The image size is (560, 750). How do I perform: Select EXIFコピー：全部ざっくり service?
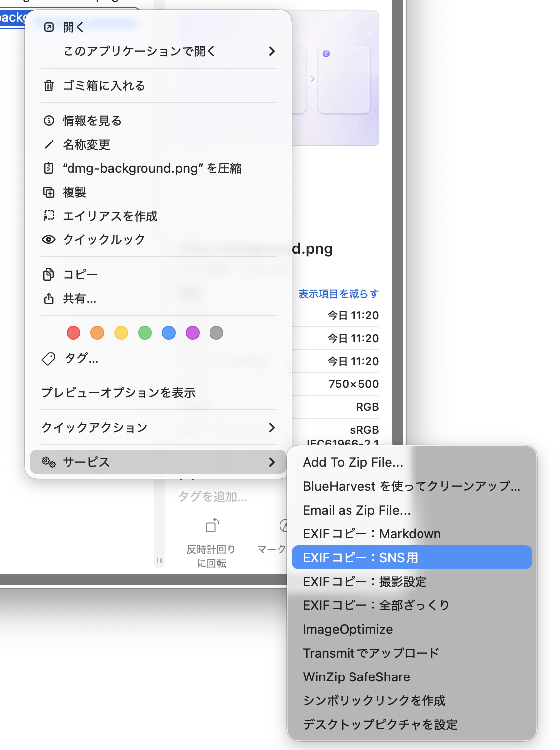(x=412, y=605)
